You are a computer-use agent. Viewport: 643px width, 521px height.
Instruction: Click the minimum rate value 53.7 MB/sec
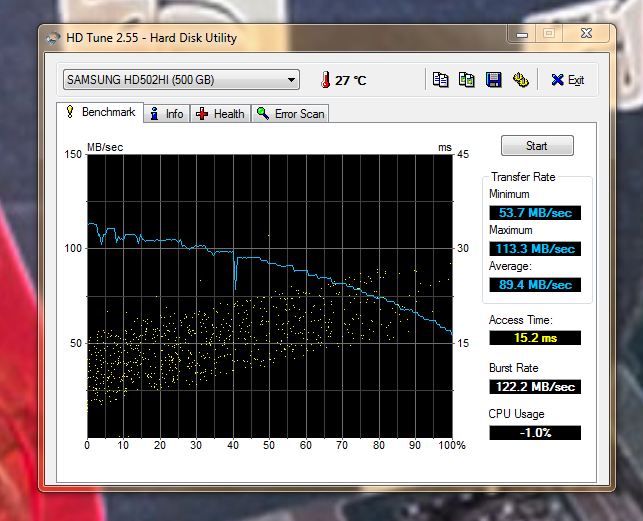tap(535, 213)
